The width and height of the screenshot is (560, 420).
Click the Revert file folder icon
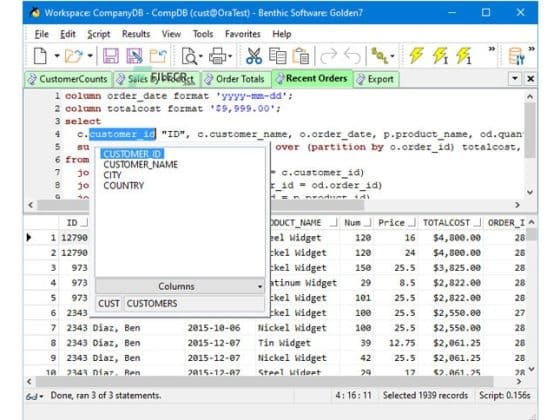tap(158, 56)
